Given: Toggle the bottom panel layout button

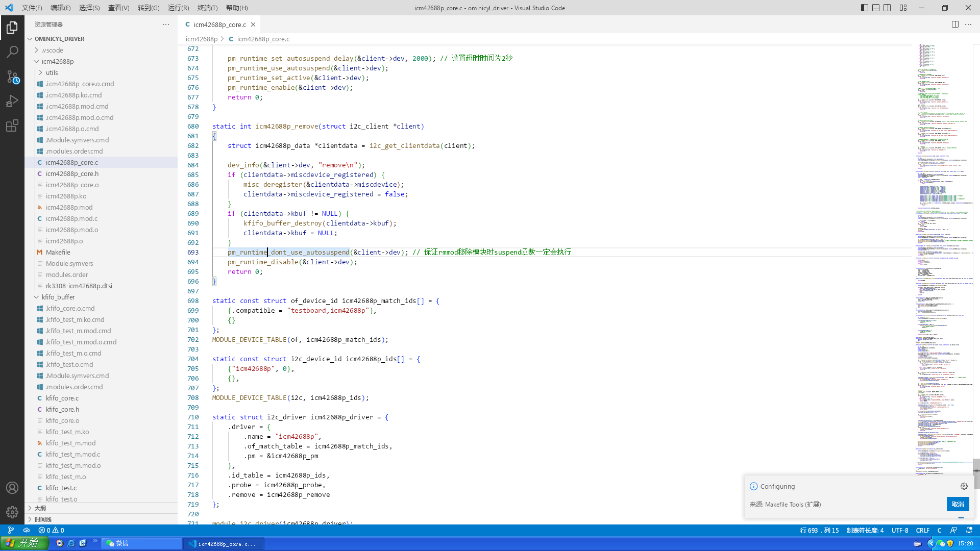Looking at the screenshot, I should click(x=876, y=8).
